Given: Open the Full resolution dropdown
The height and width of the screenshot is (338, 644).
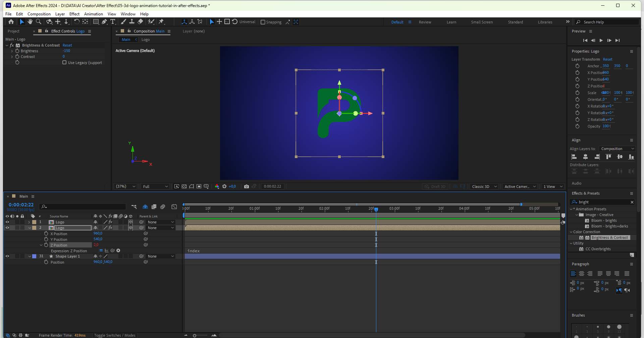Looking at the screenshot, I should (155, 187).
